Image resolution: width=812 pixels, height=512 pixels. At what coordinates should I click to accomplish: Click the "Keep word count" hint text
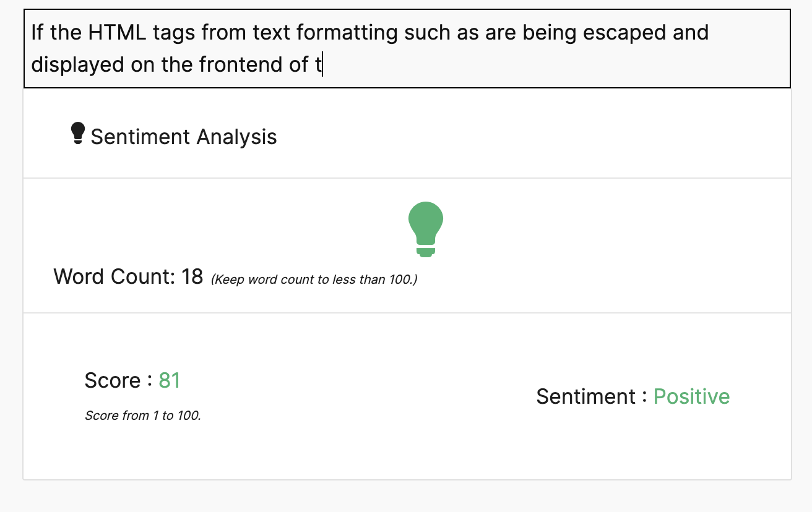(x=314, y=279)
